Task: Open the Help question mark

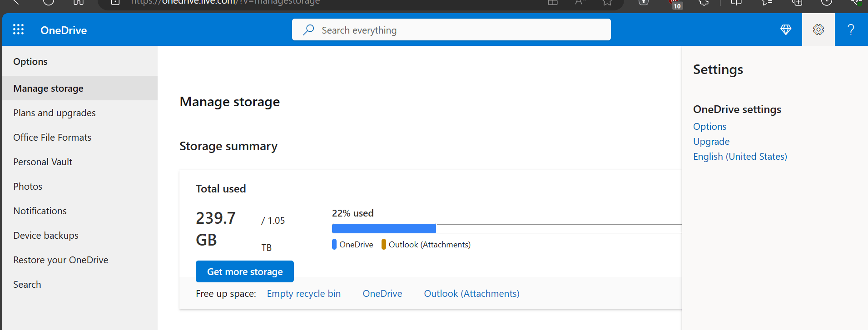Action: (851, 30)
